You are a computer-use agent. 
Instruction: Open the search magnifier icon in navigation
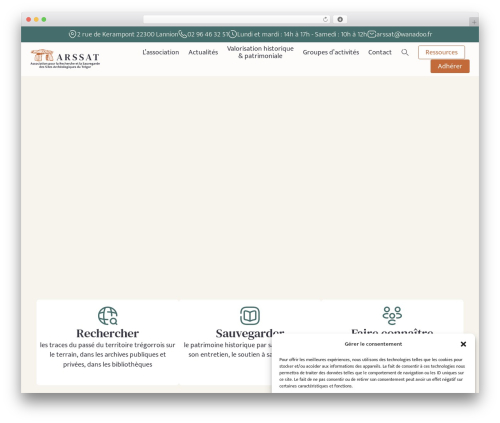pos(405,52)
